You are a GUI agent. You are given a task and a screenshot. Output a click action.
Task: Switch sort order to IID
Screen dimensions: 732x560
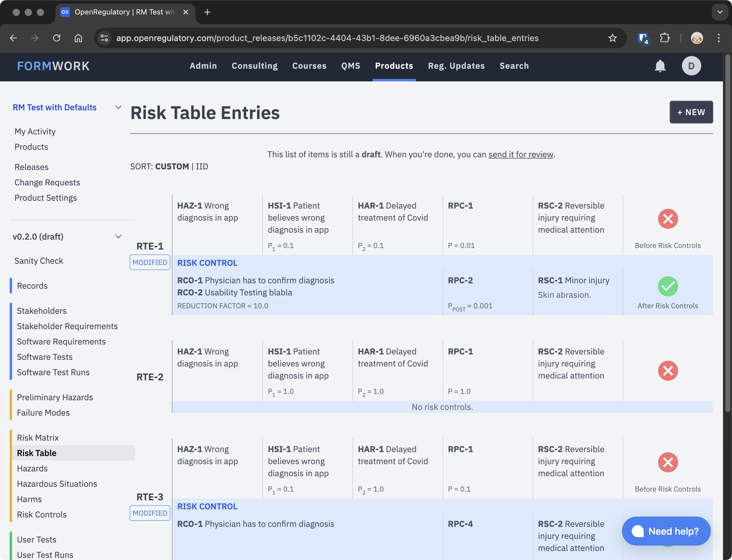click(x=202, y=166)
